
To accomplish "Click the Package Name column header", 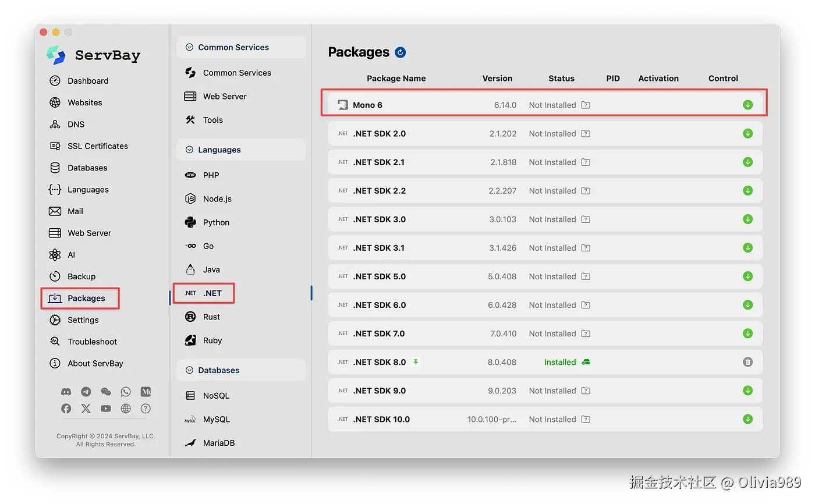I will [396, 79].
